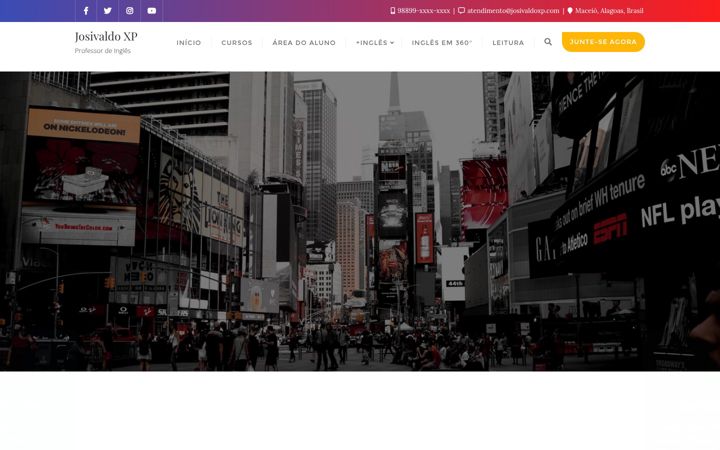Open INGLÊS EM 360° menu item
Image resolution: width=720 pixels, height=450 pixels.
point(442,43)
